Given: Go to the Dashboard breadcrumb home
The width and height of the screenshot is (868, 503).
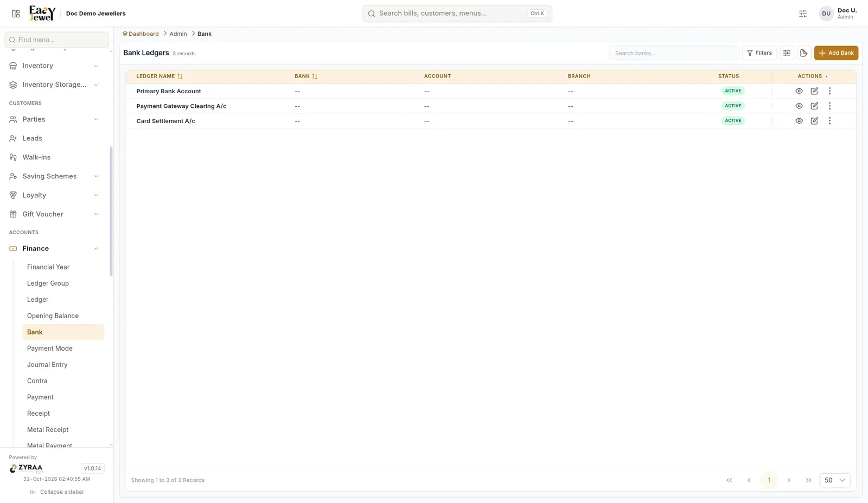Looking at the screenshot, I should click(141, 34).
